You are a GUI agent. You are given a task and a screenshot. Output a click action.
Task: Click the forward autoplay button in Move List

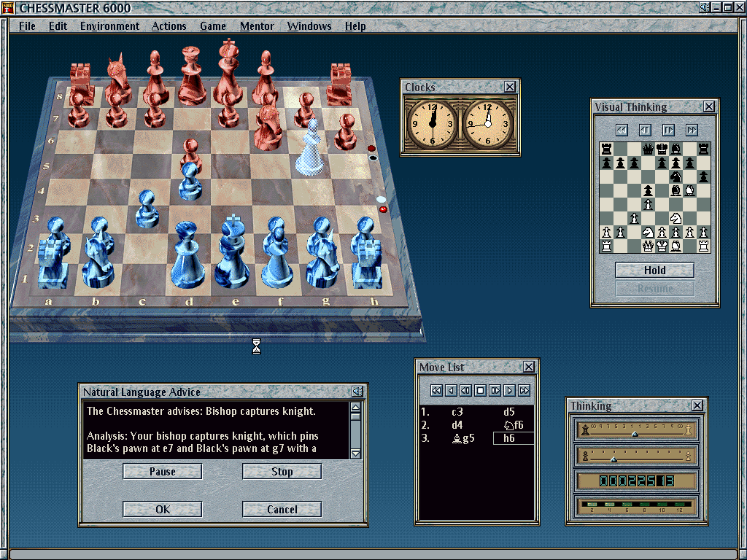click(x=495, y=391)
